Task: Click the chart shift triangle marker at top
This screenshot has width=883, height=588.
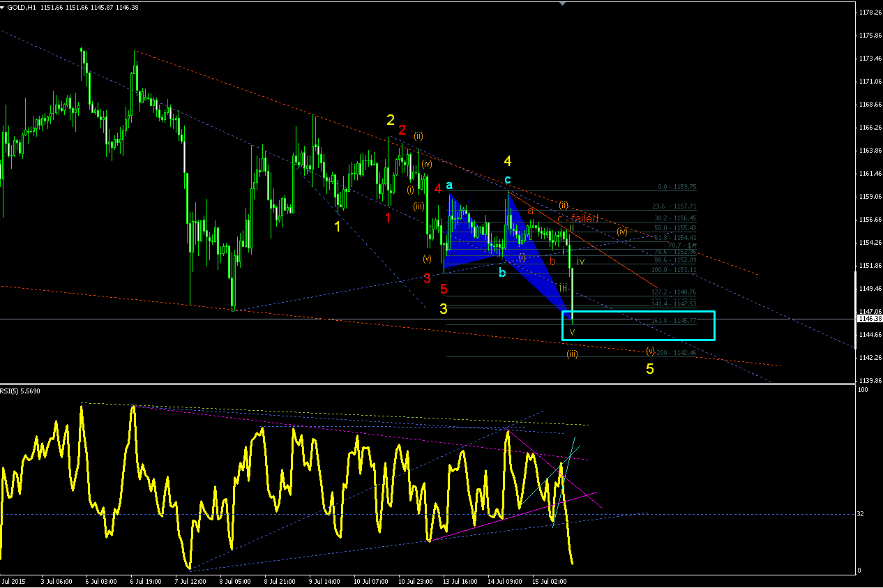Action: click(564, 3)
